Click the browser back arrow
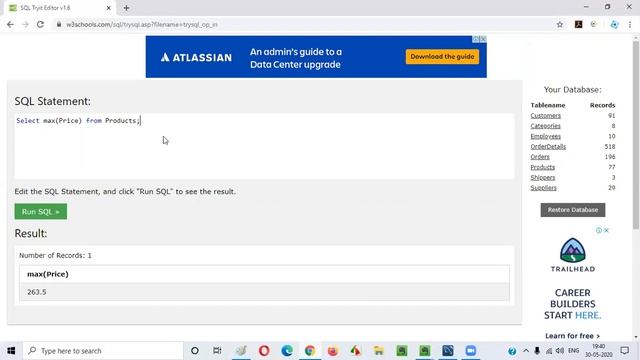Image resolution: width=640 pixels, height=360 pixels. (10, 24)
